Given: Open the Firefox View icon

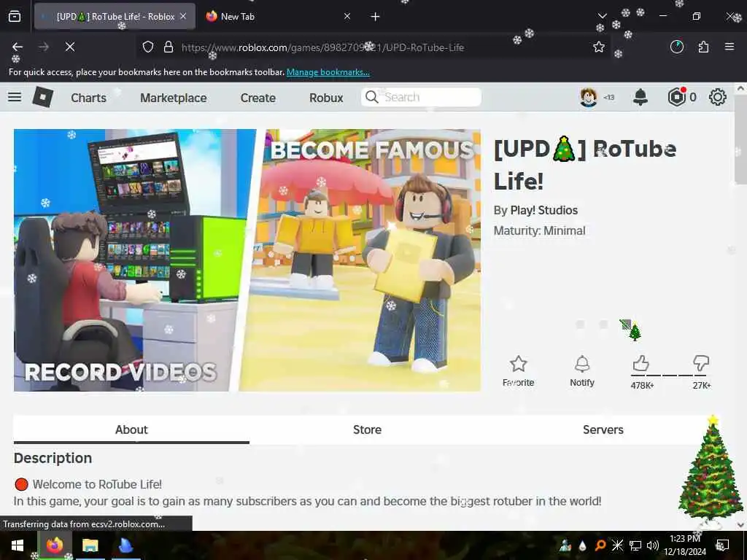Looking at the screenshot, I should click(x=15, y=17).
